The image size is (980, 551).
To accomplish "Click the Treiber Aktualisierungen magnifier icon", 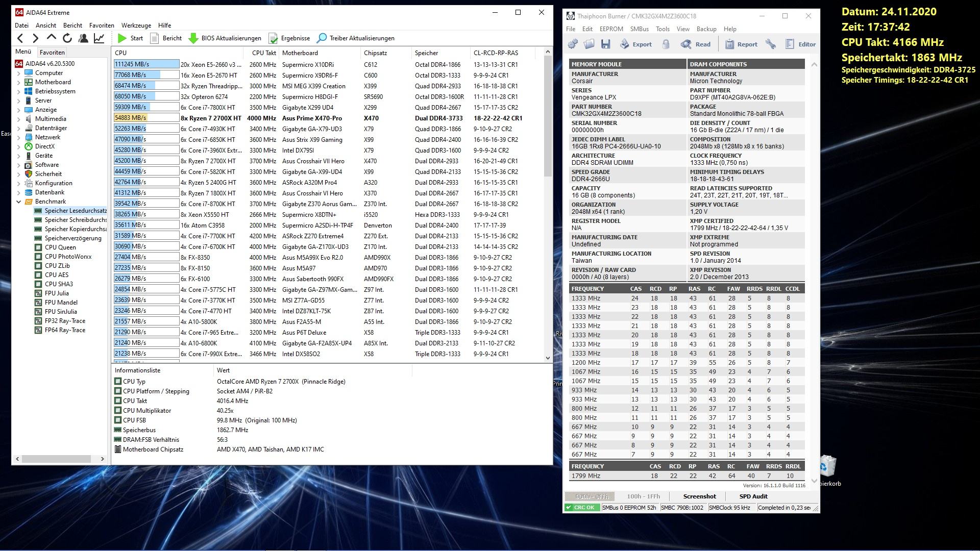I will (322, 38).
